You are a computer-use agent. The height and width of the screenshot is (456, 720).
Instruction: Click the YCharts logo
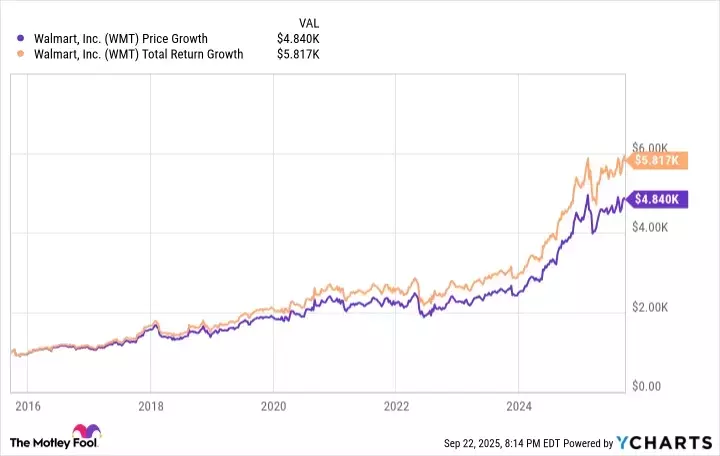(664, 442)
